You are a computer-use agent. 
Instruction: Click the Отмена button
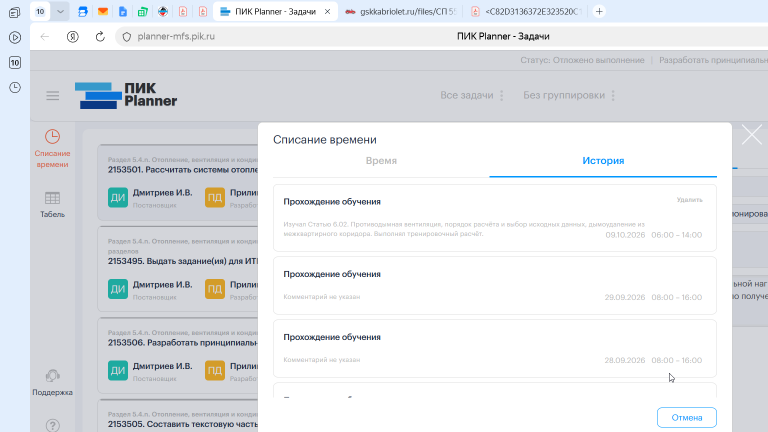[x=687, y=418]
